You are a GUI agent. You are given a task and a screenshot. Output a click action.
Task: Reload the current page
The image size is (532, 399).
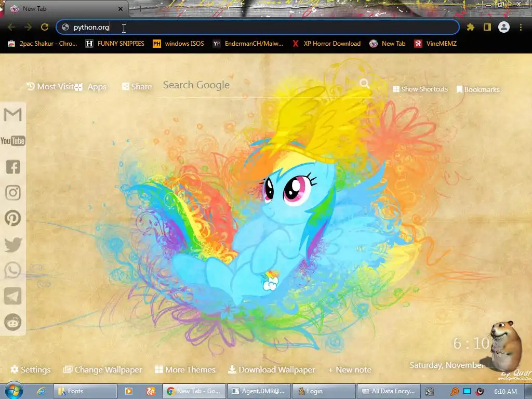pos(45,27)
